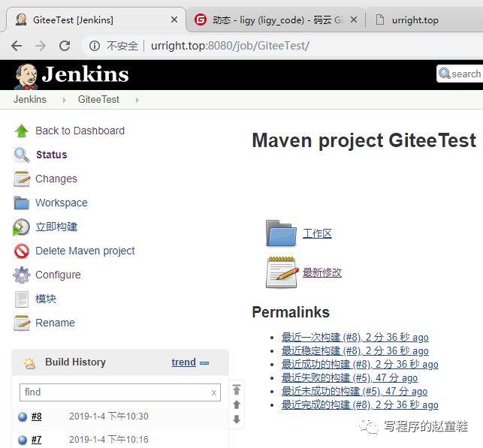Click build #7 timestamp 2019-1-4 下午10:16
This screenshot has height=448, width=483.
pos(109,440)
